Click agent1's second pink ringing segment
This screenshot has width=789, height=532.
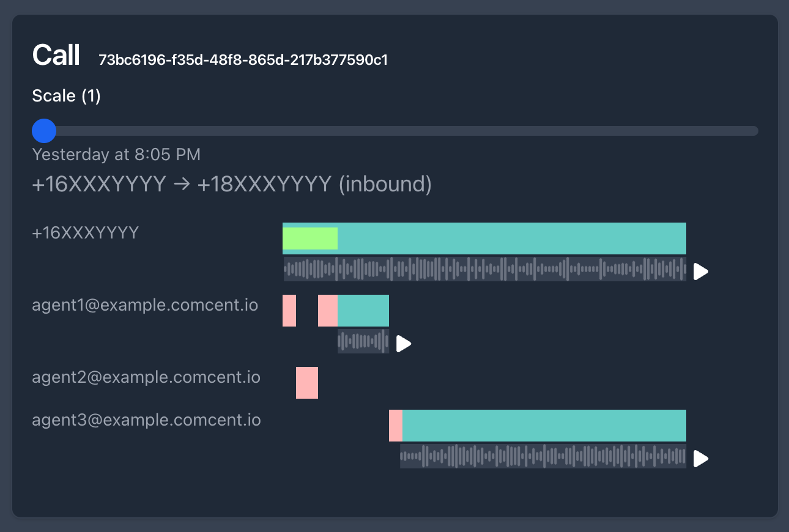point(328,311)
